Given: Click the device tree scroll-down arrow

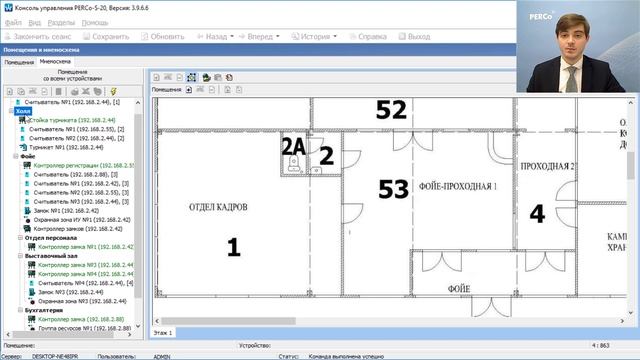Looking at the screenshot, I should [x=138, y=326].
